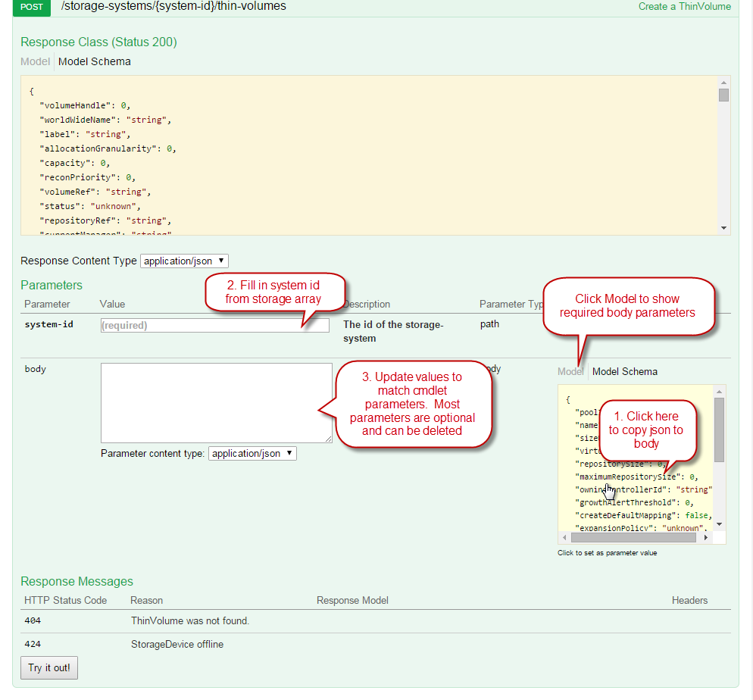Click the response JSON scroll up arrow
This screenshot has height=700, width=753.
coord(723,82)
